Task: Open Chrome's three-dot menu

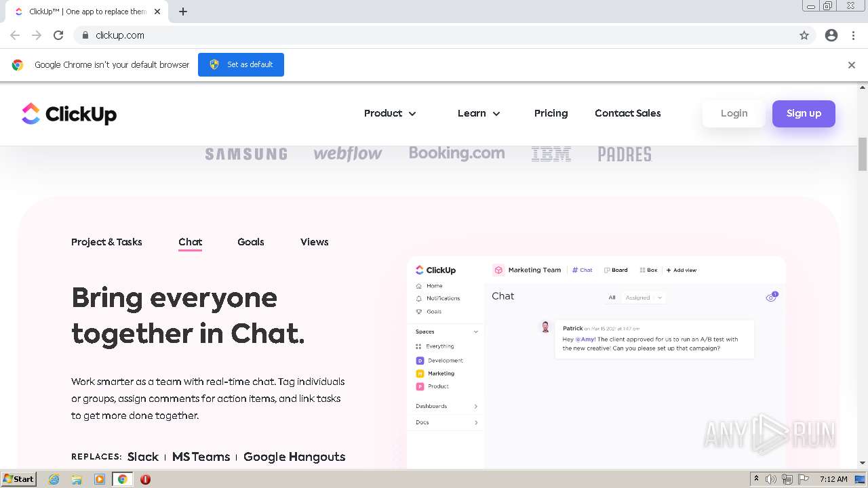Action: coord(853,35)
